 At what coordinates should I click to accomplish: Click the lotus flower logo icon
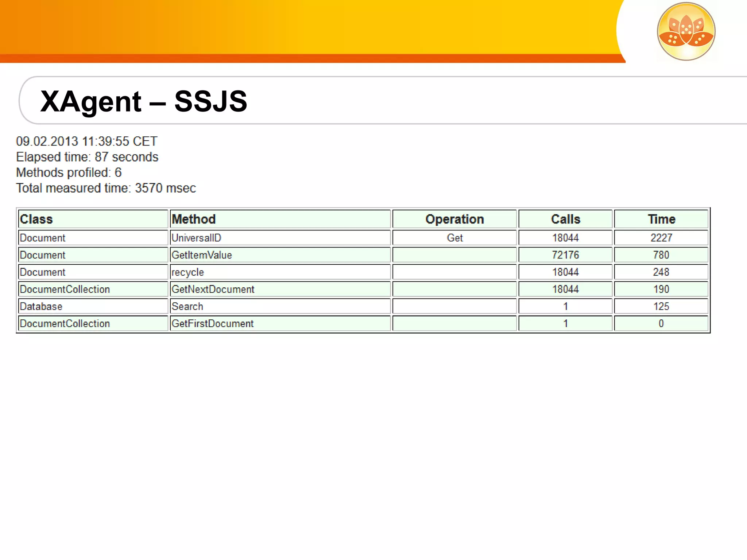point(686,32)
